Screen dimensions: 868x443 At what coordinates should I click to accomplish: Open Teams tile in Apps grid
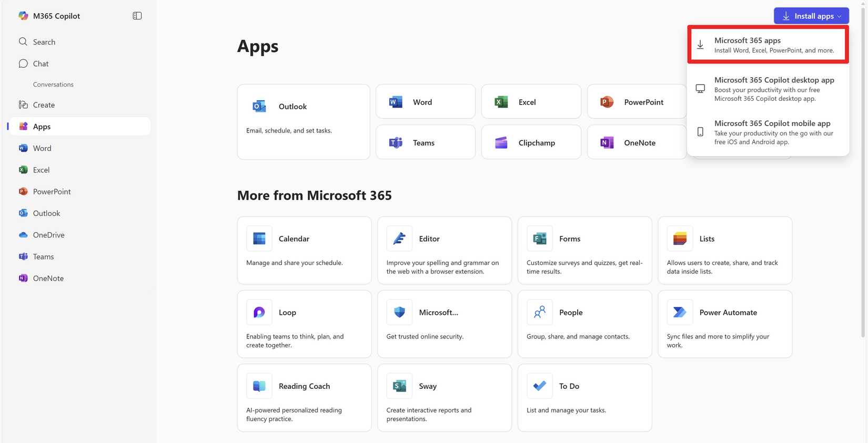[425, 142]
